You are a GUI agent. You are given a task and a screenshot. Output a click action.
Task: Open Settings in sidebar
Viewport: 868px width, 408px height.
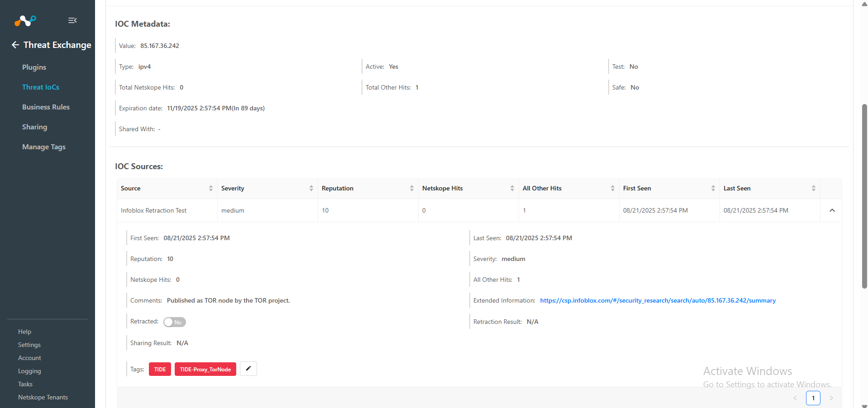point(29,345)
